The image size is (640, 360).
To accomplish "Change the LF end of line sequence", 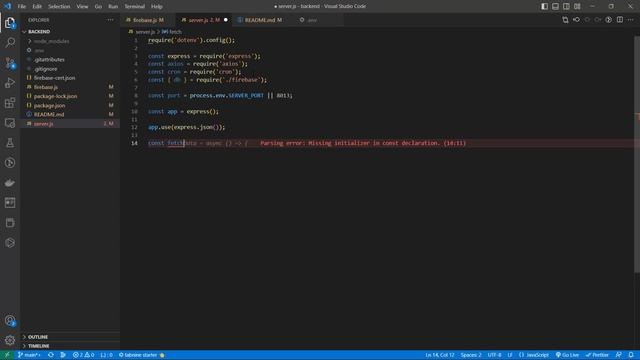I will (x=510, y=355).
